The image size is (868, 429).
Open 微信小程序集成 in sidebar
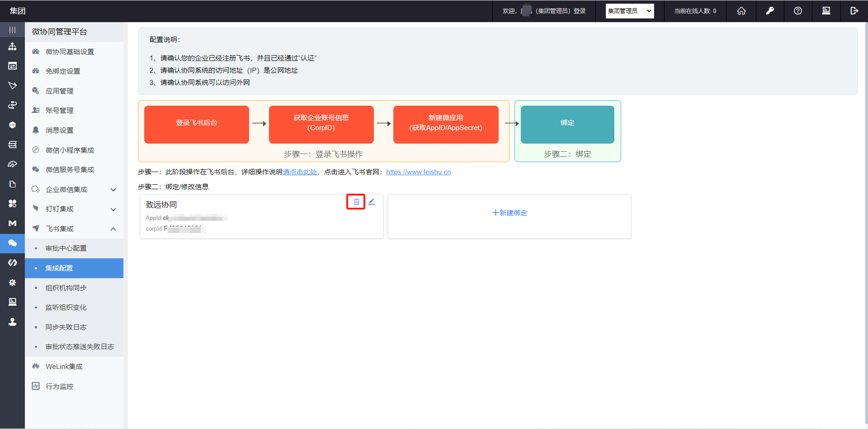(x=74, y=150)
